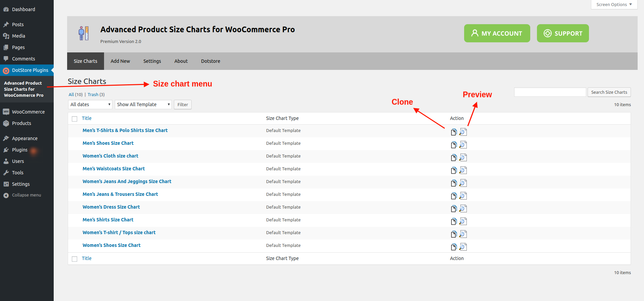Clone Men's Waistcoats Size Chart

tap(454, 170)
